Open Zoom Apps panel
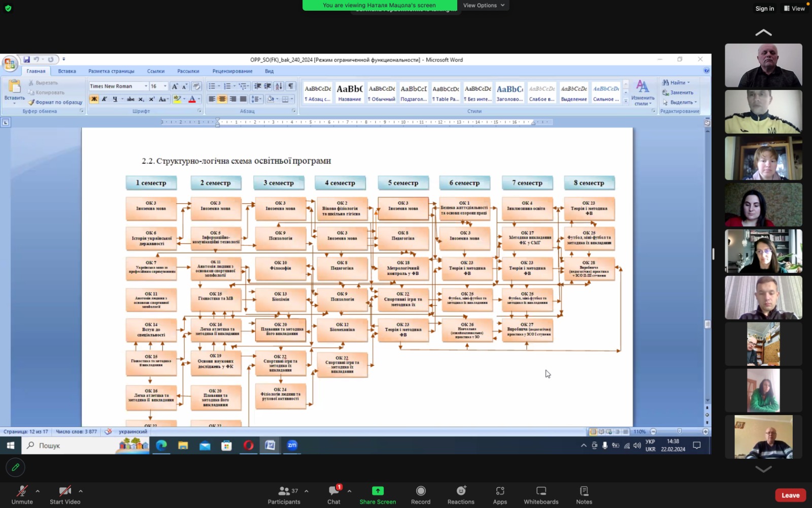 [500, 494]
